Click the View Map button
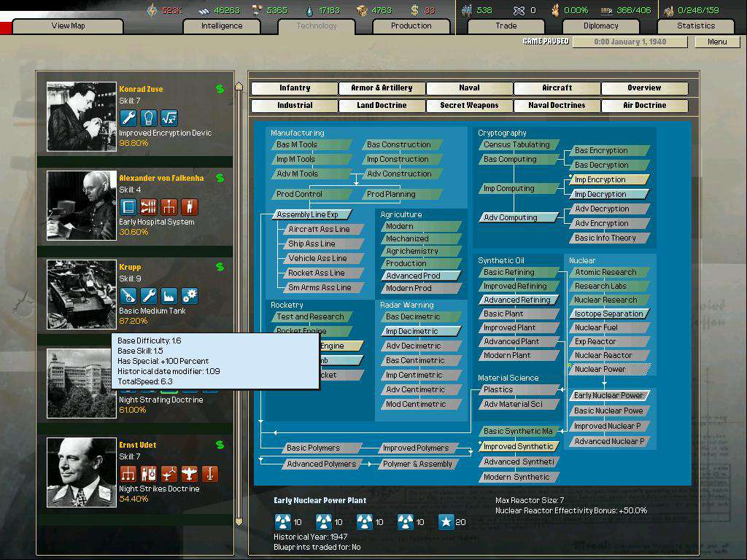The width and height of the screenshot is (747, 560). [67, 26]
